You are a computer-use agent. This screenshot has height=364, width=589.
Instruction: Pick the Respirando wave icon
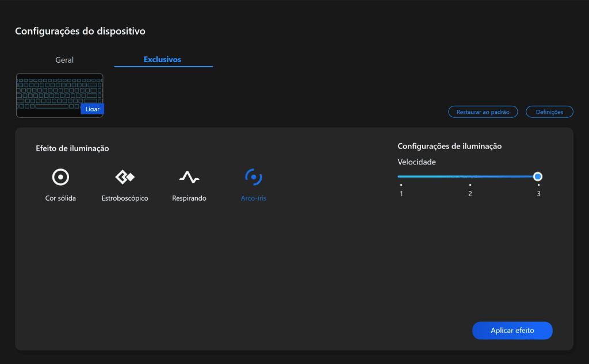[x=189, y=177]
